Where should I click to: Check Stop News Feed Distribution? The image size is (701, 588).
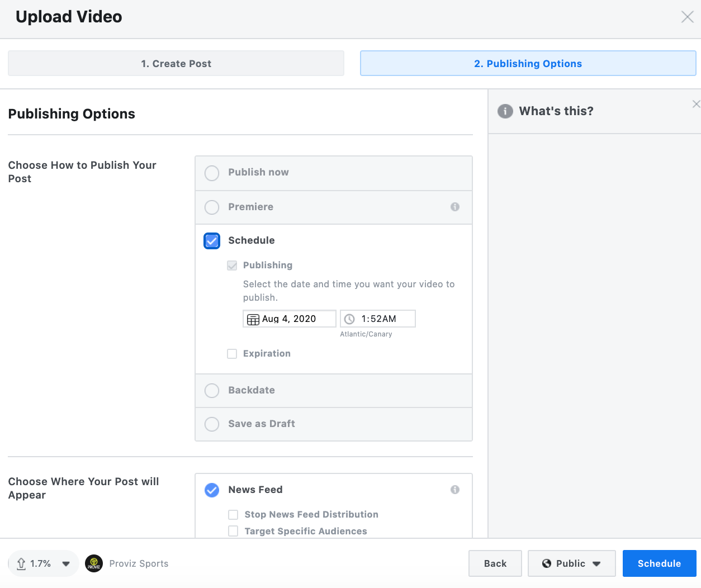click(233, 515)
